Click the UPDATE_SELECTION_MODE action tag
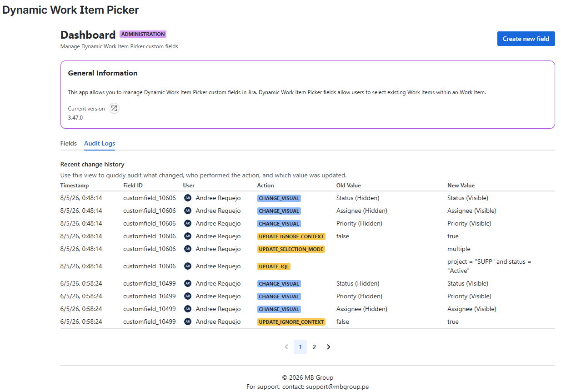Viewport: 561px width, 392px height. pos(291,249)
